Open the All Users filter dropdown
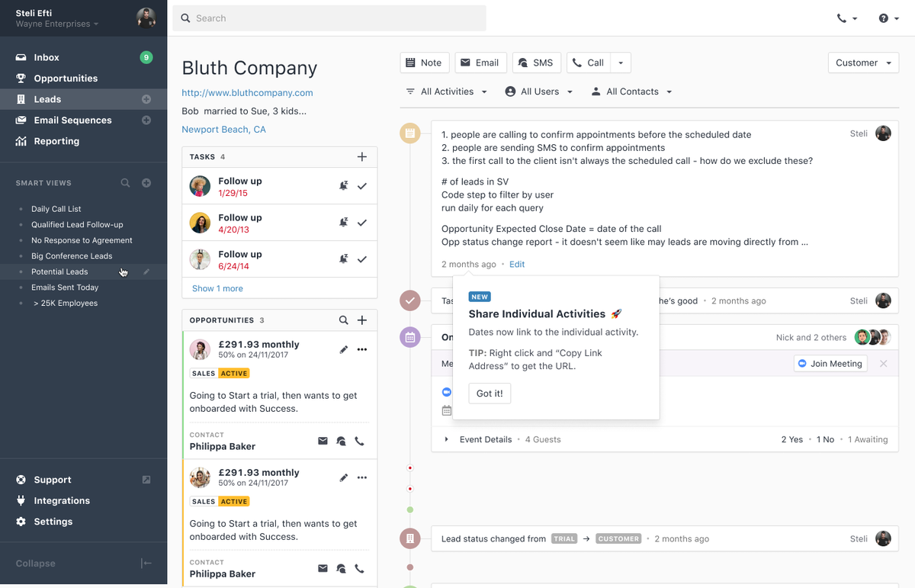Image resolution: width=915 pixels, height=588 pixels. coord(539,92)
